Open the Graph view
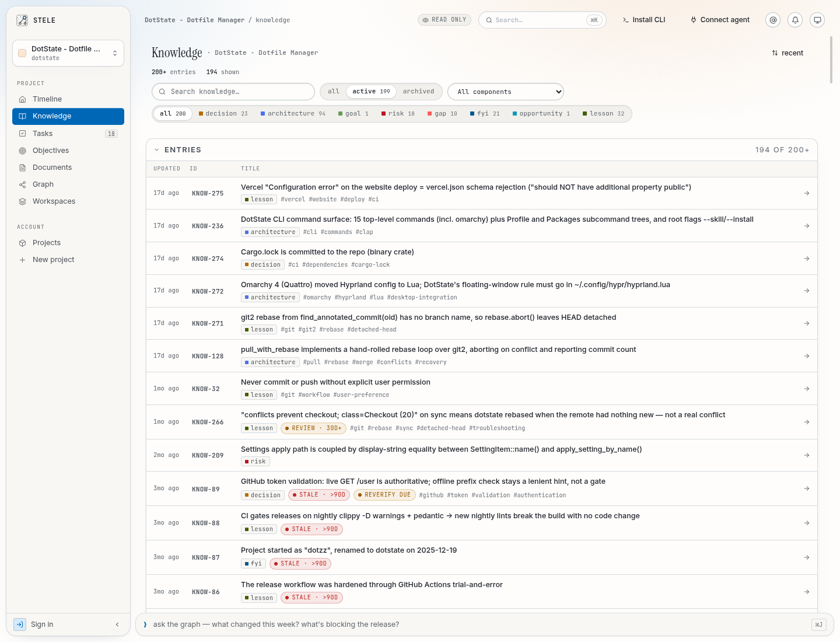840x642 pixels. click(68, 184)
